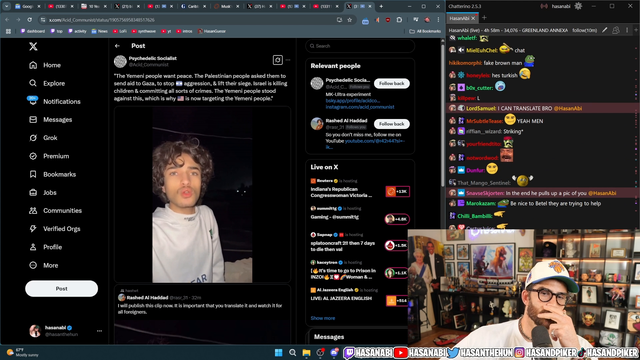Open Chatterino settings gear
Viewport: 640px width, 360px height.
[x=578, y=6]
